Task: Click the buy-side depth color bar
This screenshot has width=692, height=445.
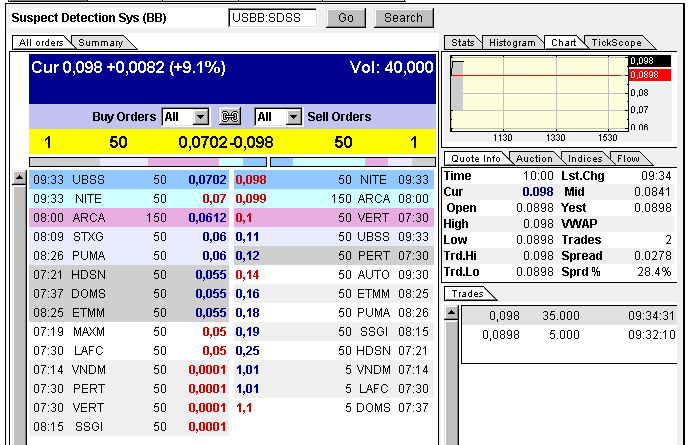Action: pos(148,161)
